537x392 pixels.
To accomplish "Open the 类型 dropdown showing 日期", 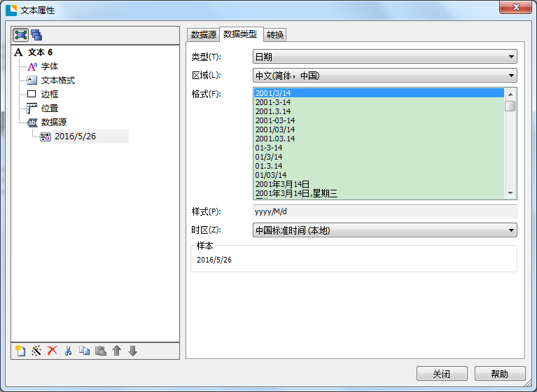I will pos(384,57).
